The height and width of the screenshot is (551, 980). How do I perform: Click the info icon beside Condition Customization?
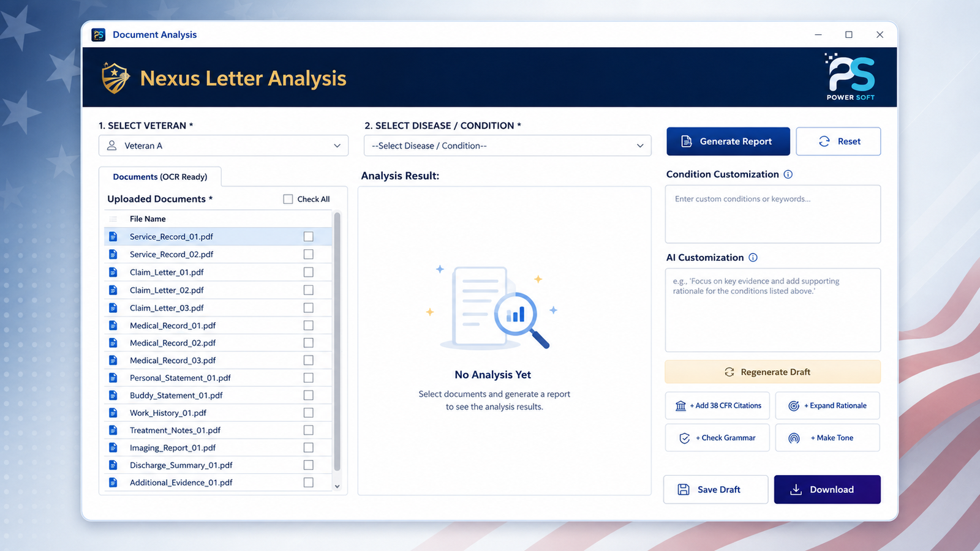tap(788, 174)
